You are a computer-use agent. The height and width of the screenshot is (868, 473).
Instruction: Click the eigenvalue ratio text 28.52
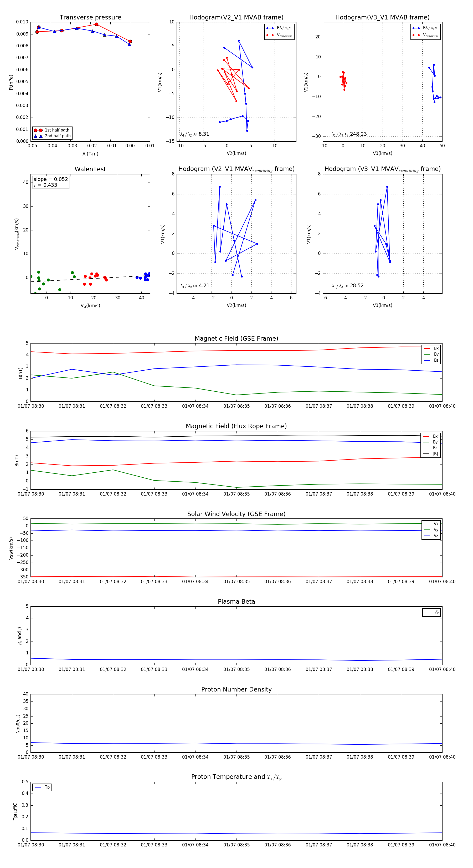click(348, 286)
